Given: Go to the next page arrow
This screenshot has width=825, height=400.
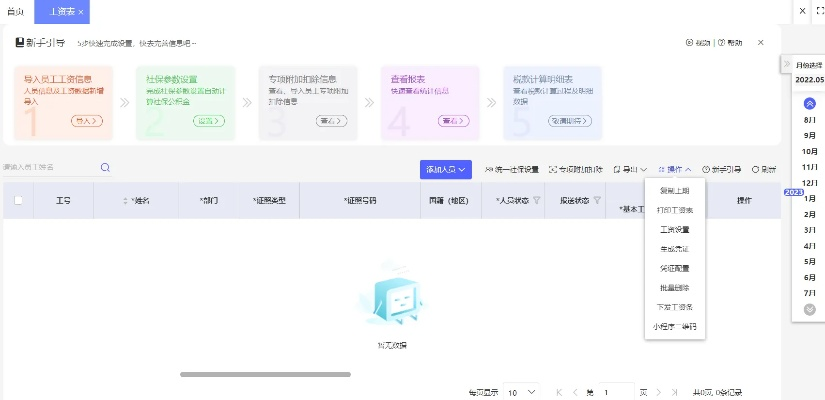Looking at the screenshot, I should 659,393.
